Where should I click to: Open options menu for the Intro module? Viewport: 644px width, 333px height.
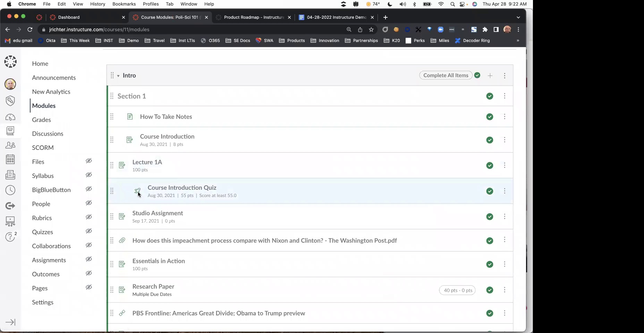505,76
